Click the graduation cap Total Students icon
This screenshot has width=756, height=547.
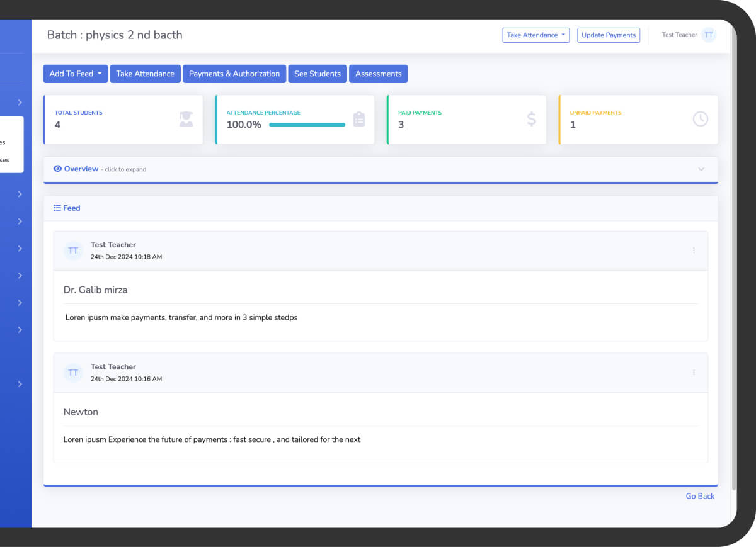click(x=186, y=119)
